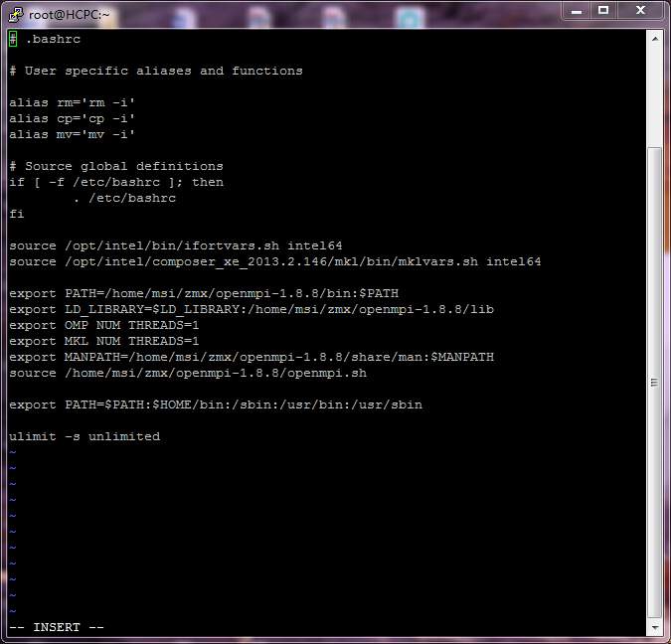Screen dimensions: 671x644
Task: Click the export LD_LIBRARY line
Action: click(x=252, y=309)
